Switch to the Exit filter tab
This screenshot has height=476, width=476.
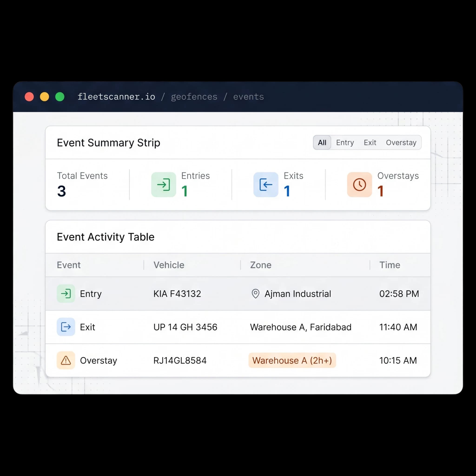[x=370, y=142]
